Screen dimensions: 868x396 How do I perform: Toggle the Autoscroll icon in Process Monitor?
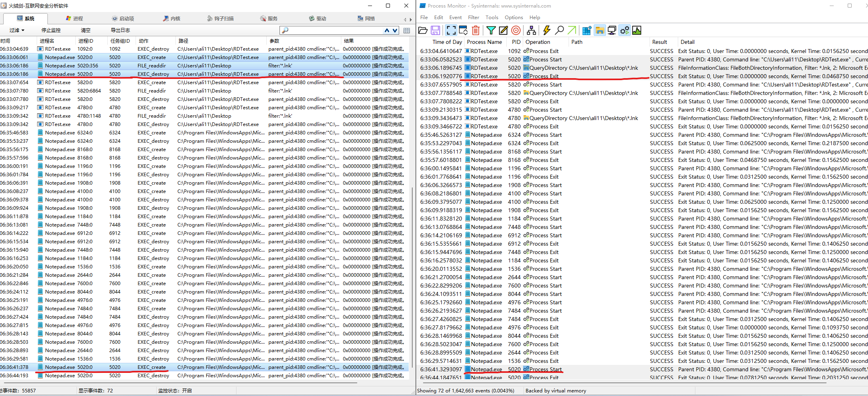pyautogui.click(x=463, y=30)
